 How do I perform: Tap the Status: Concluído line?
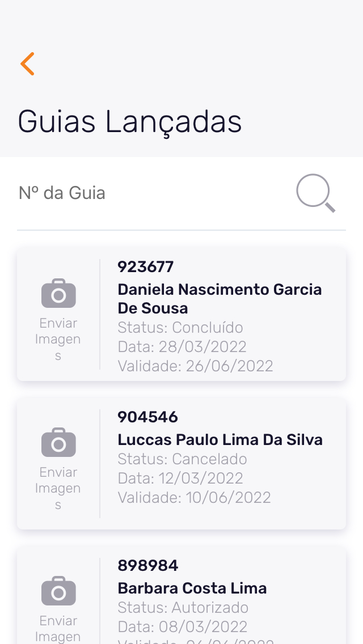pyautogui.click(x=180, y=328)
